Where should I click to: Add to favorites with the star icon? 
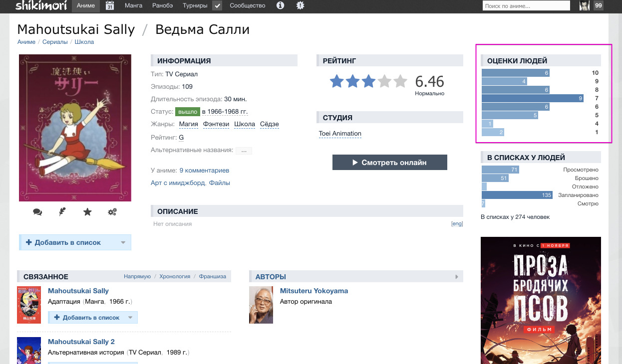click(87, 212)
